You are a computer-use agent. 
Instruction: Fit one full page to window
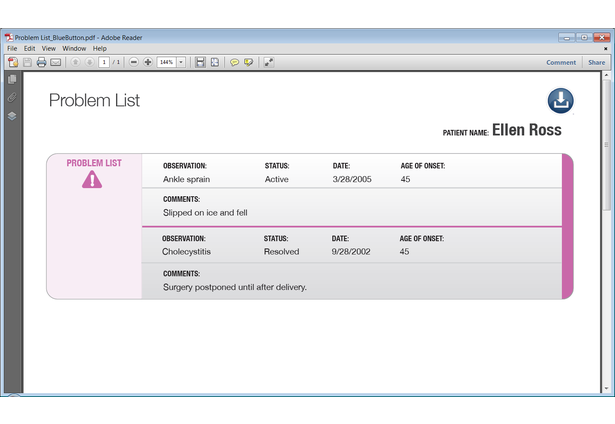215,62
